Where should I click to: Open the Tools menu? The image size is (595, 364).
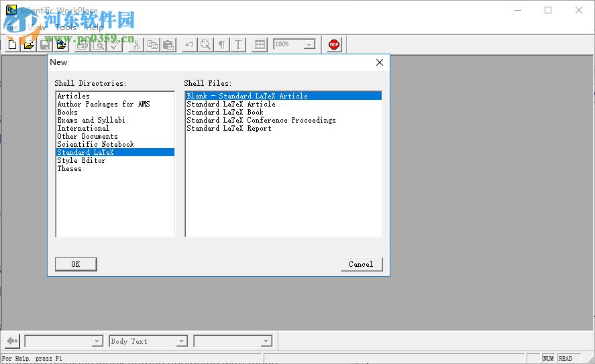(66, 27)
